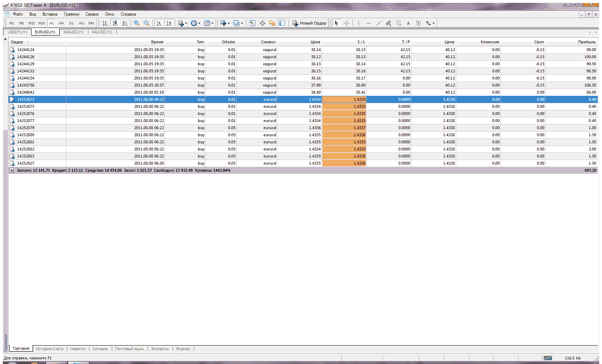
Task: Open the arrows objects dropdown
Action: coord(430,23)
